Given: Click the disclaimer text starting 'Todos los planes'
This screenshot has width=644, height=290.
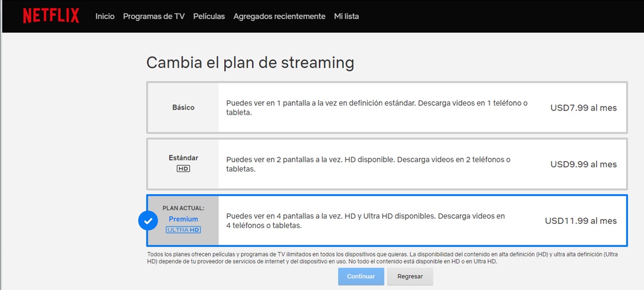Looking at the screenshot, I should [383, 257].
